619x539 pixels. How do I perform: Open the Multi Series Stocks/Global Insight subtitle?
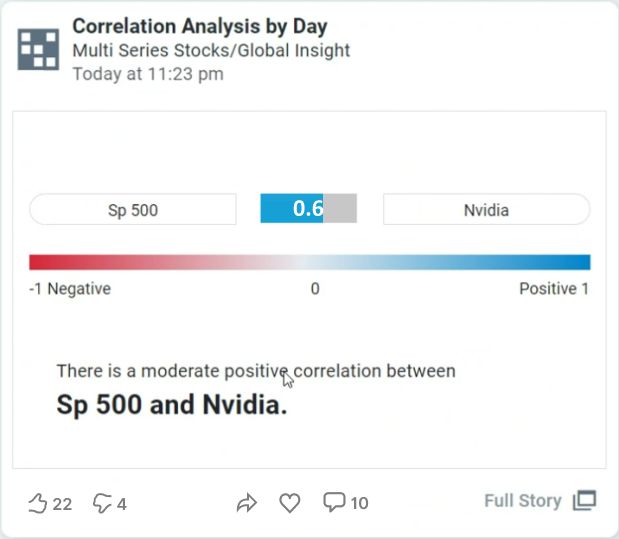point(211,51)
